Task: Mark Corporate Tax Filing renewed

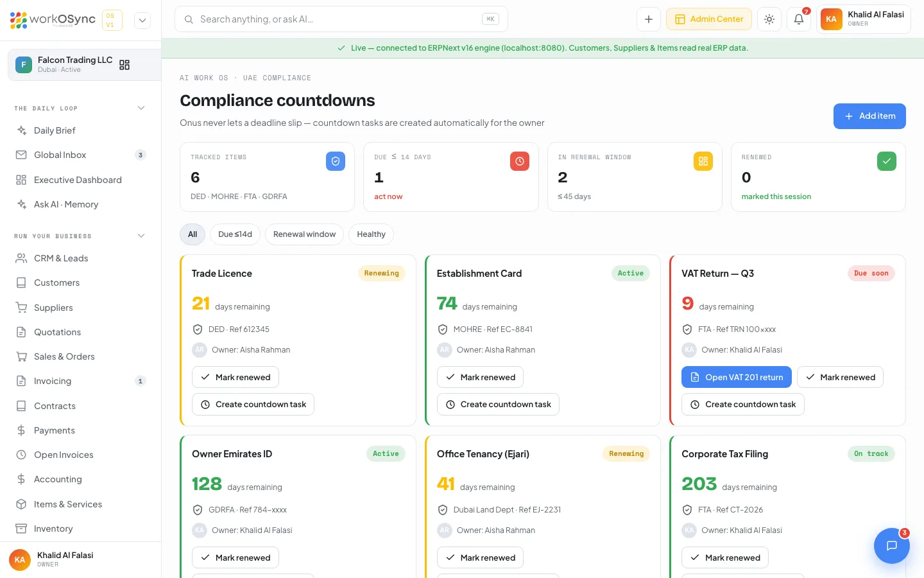Action: (725, 557)
